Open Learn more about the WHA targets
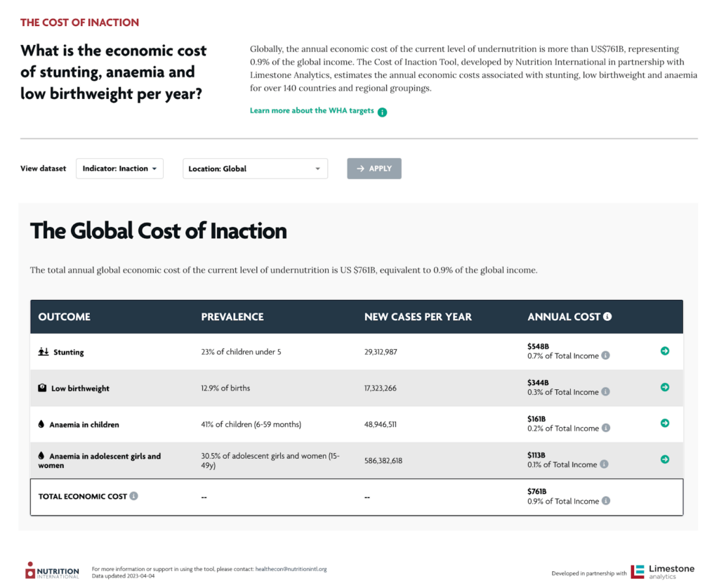The image size is (719, 588). click(x=312, y=111)
